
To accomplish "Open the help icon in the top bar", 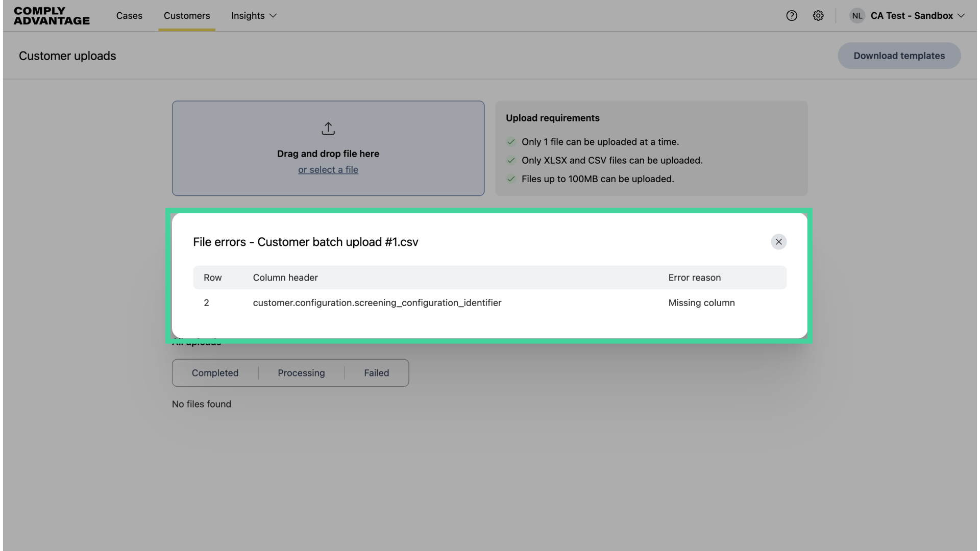I will click(x=792, y=16).
